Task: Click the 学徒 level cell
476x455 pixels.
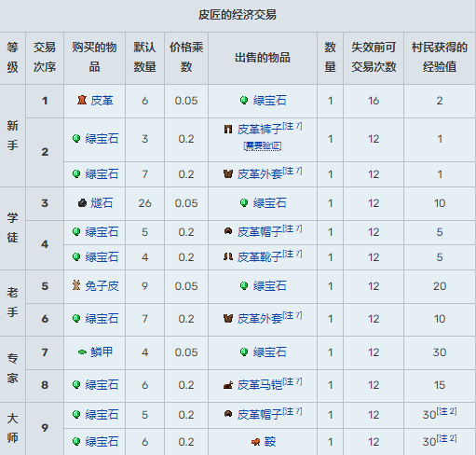Action: point(13,227)
